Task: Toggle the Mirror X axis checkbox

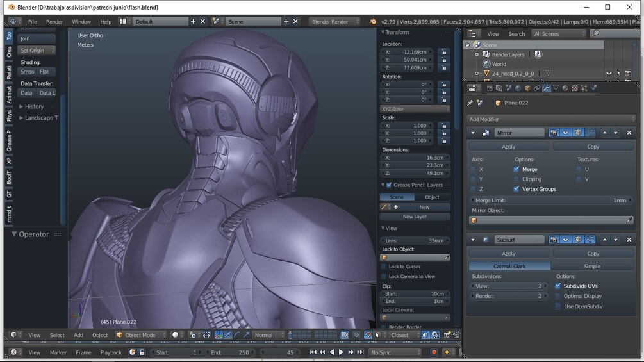Action: pos(473,169)
